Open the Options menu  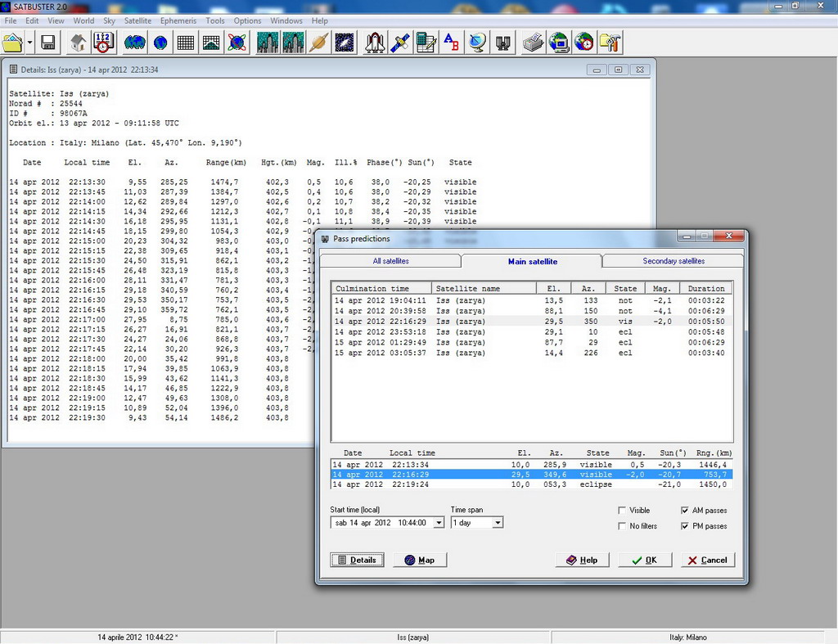pos(247,20)
